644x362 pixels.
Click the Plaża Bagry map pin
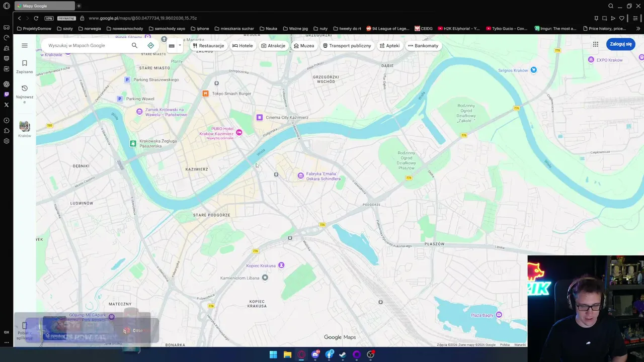[x=499, y=315]
